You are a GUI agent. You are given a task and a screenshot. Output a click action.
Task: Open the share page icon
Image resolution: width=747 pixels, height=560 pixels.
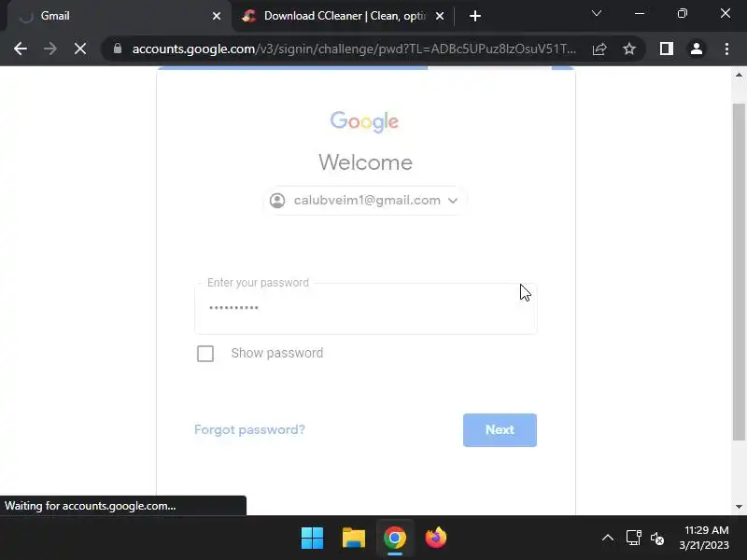(599, 49)
